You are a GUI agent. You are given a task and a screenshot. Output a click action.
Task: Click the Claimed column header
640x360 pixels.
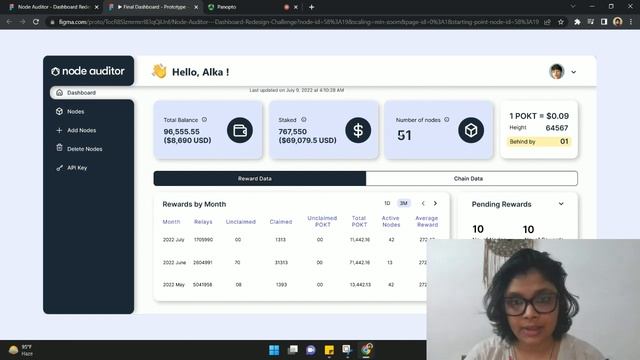click(281, 222)
